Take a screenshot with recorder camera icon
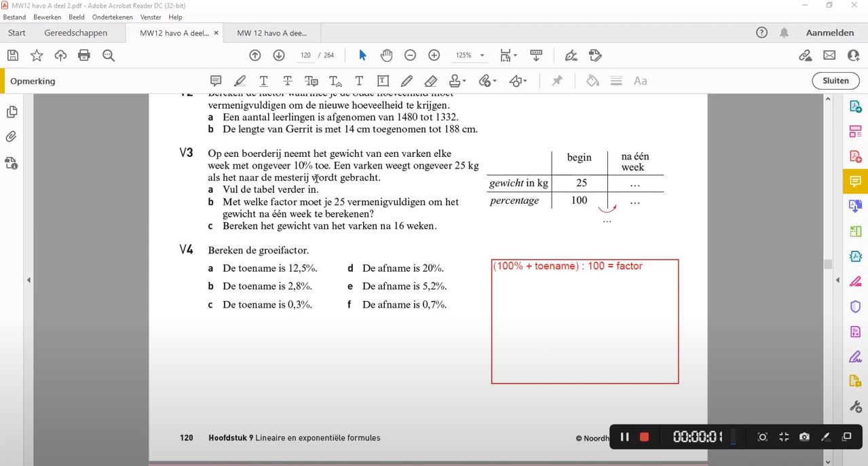868x466 pixels. tap(804, 437)
